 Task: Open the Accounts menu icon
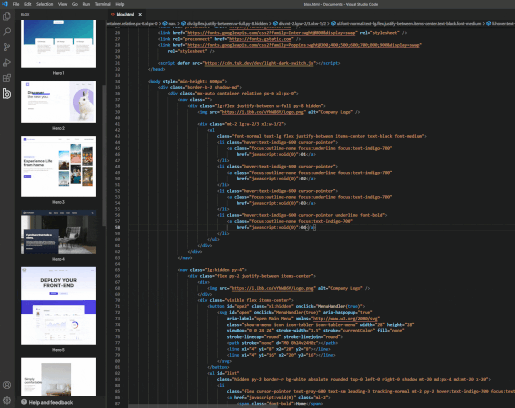7,385
